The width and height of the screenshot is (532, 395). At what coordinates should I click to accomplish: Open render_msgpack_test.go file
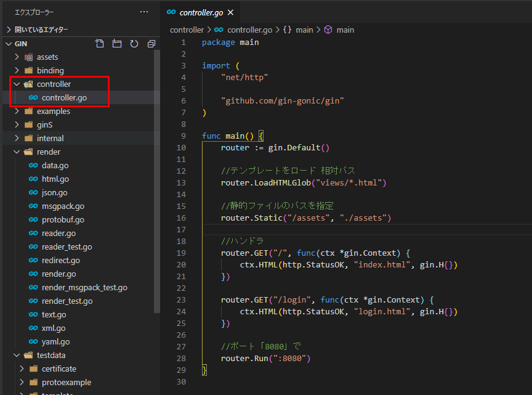pyautogui.click(x=84, y=288)
